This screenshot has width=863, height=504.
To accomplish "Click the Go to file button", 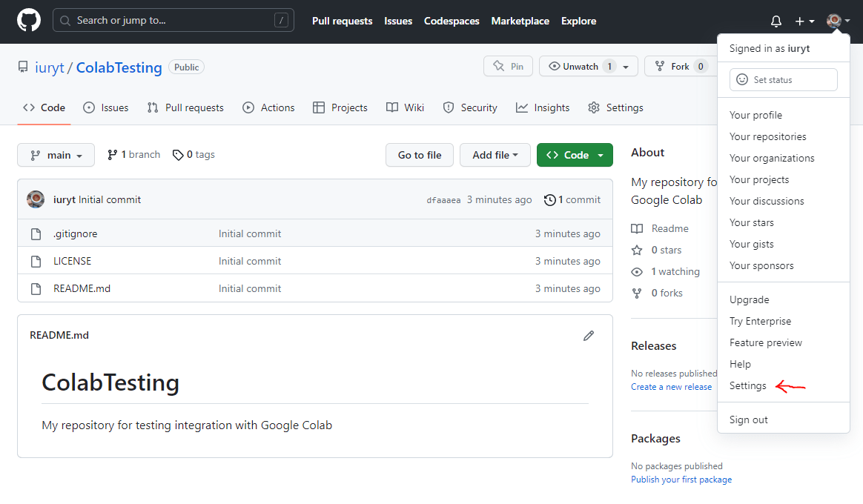I will [x=419, y=155].
